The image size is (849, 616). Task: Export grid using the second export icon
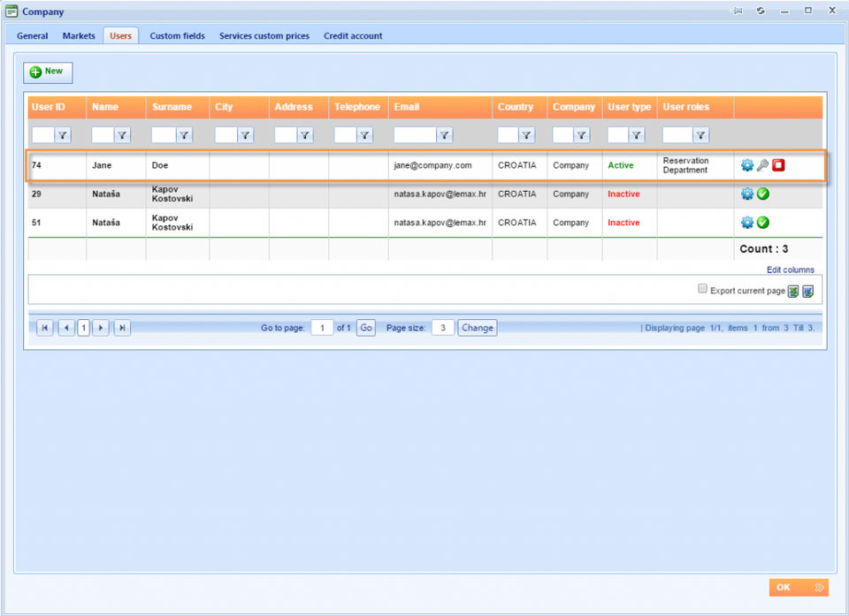tap(807, 292)
